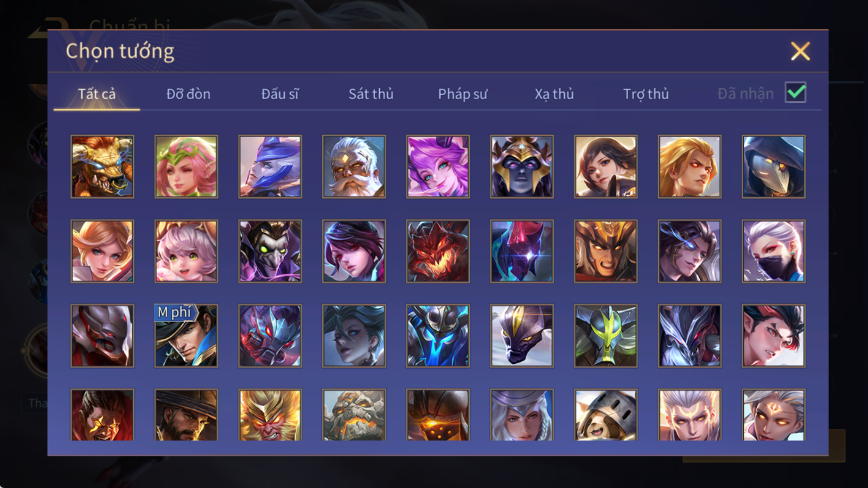Choose the white-bearded old man hero
The height and width of the screenshot is (488, 868).
point(354,166)
